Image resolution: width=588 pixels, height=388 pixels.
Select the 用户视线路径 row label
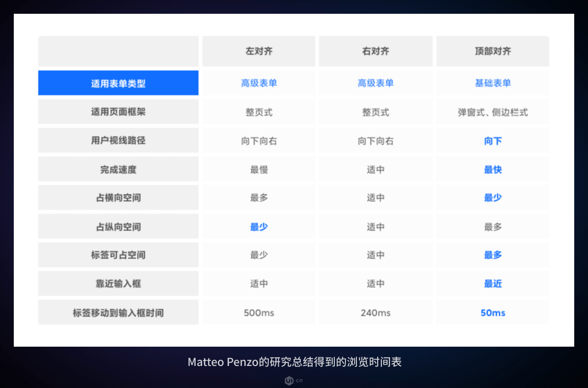118,141
